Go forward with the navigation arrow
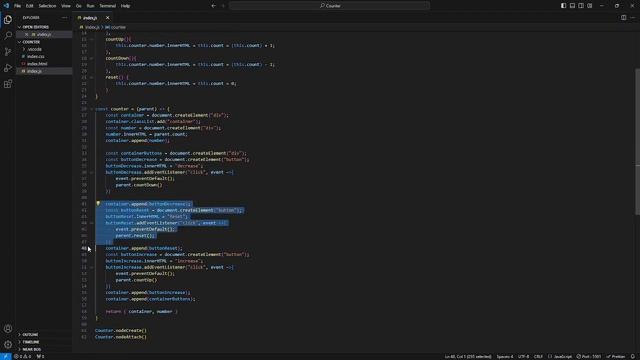This screenshot has height=360, width=640. coord(223,6)
